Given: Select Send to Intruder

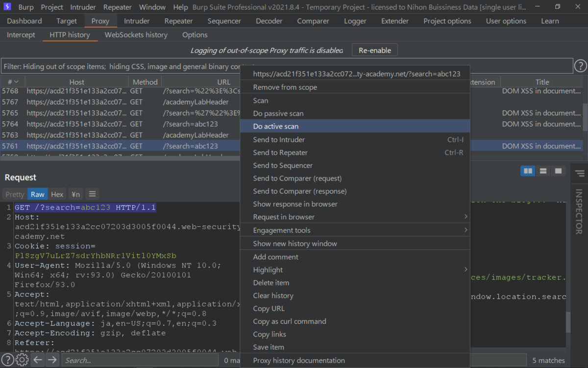Looking at the screenshot, I should (x=354, y=140).
